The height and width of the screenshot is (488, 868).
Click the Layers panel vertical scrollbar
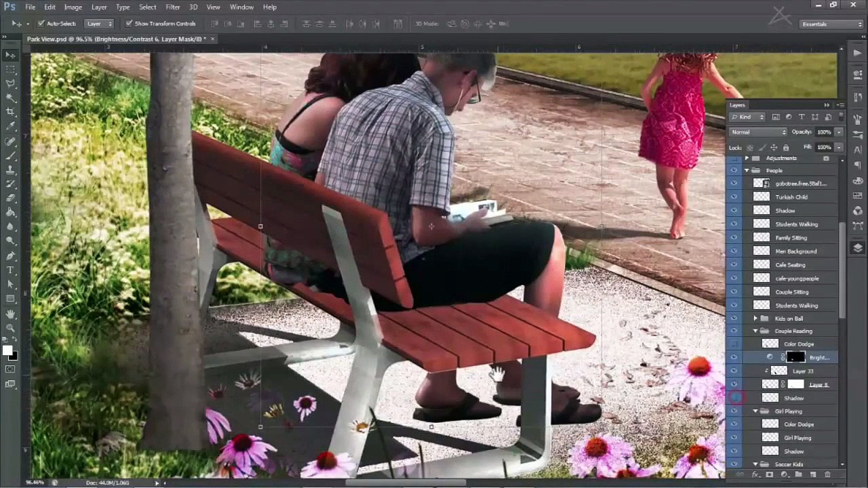pyautogui.click(x=842, y=271)
